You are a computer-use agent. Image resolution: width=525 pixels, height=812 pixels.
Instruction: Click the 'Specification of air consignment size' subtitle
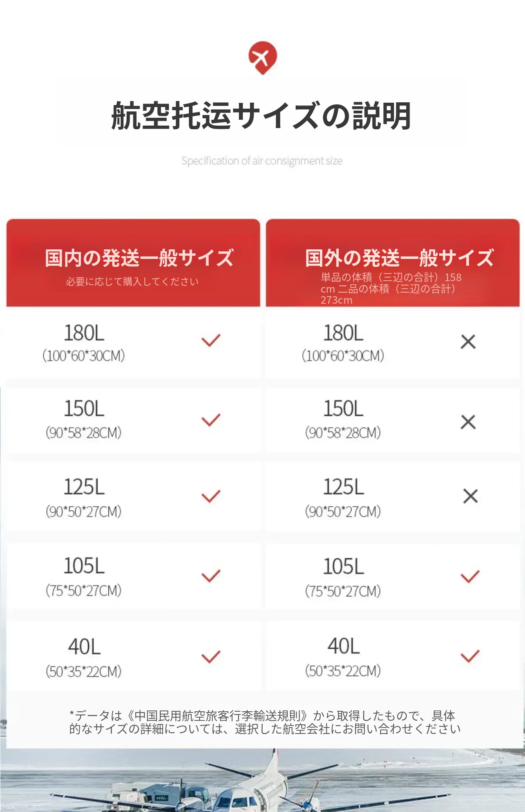coord(262,161)
